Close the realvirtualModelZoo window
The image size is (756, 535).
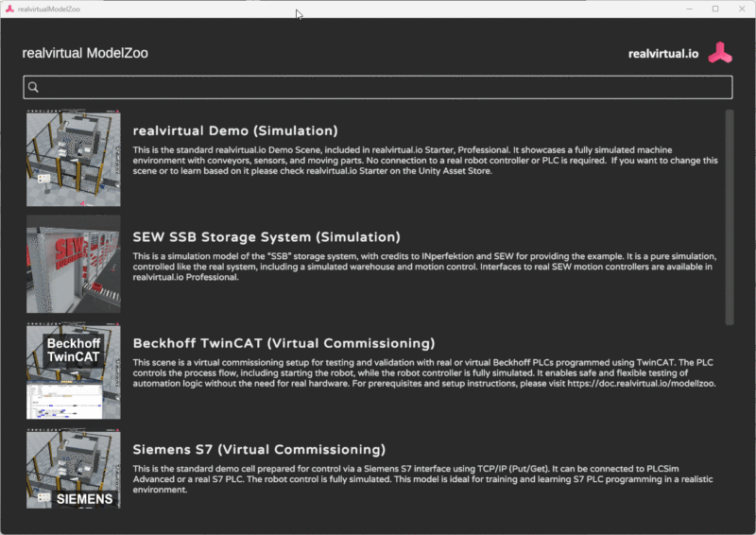(x=742, y=9)
